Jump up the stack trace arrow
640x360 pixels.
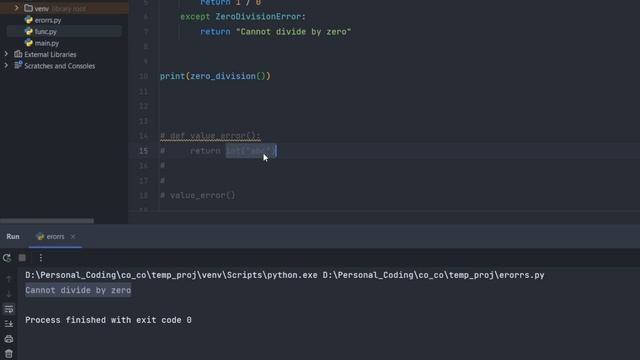click(9, 279)
